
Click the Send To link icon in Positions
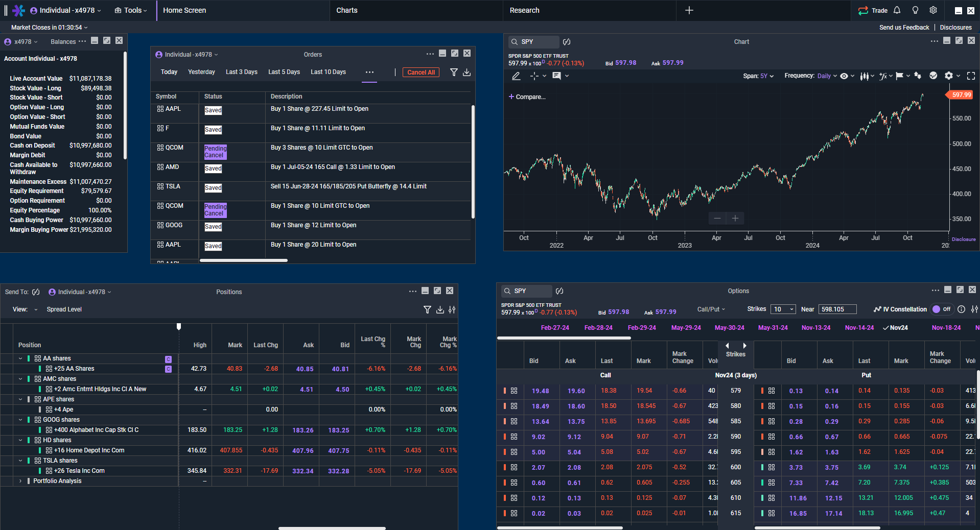(x=36, y=292)
